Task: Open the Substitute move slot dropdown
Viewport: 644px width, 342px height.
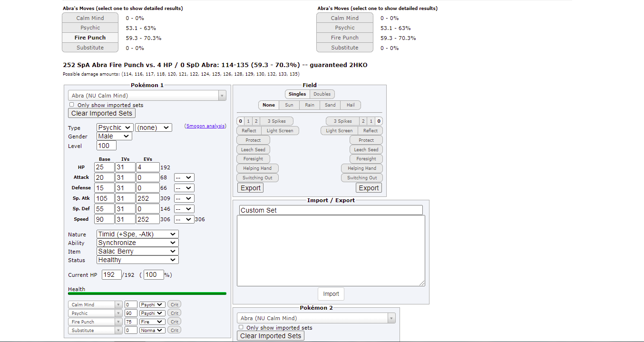Action: coord(95,330)
